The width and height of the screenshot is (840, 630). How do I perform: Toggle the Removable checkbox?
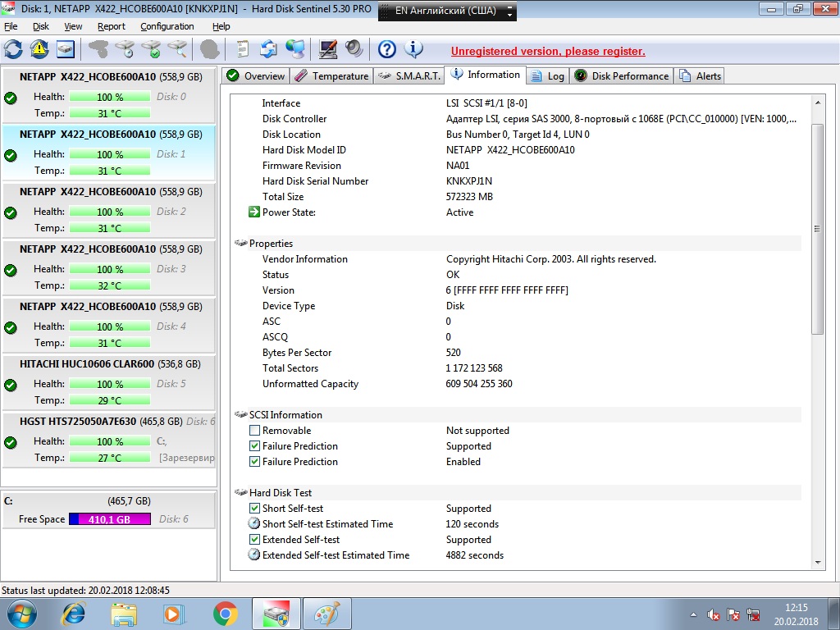pos(254,430)
